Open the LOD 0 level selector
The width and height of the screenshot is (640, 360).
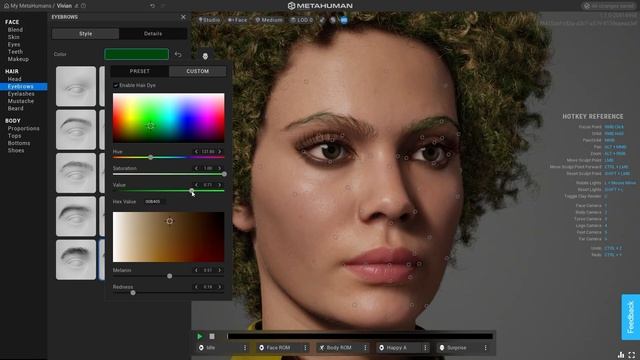[x=302, y=20]
